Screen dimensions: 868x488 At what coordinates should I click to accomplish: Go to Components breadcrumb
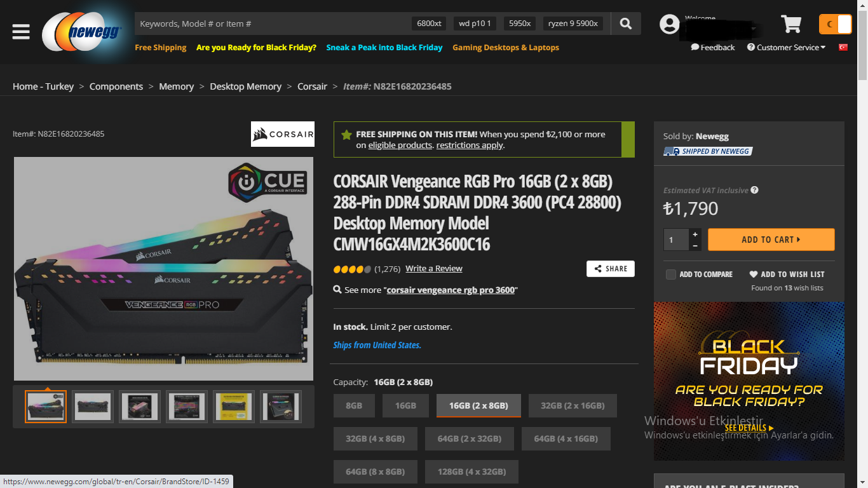pos(116,86)
